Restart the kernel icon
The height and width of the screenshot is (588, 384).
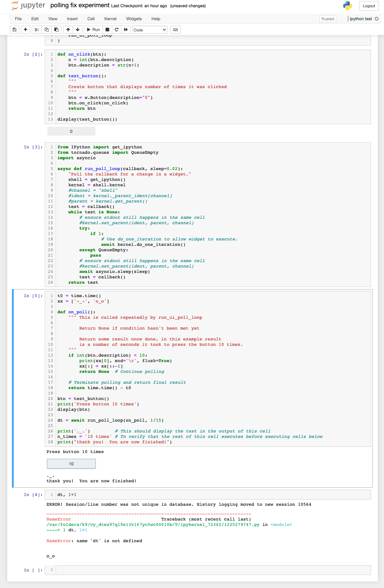[x=116, y=30]
